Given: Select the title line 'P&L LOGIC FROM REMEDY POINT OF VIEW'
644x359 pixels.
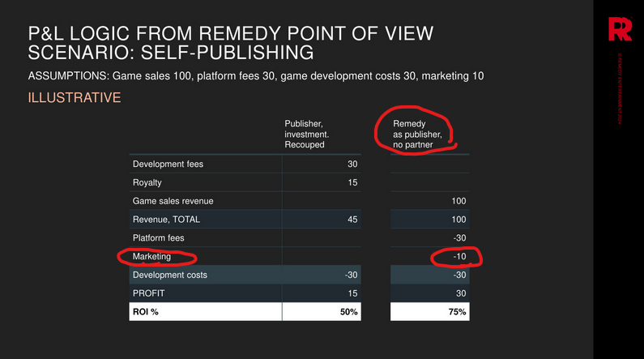Looking at the screenshot, I should pos(230,33).
